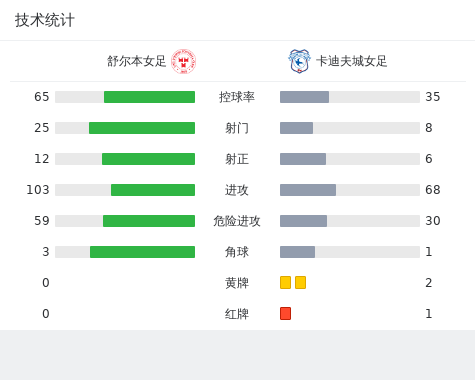
Task: Click the gray 危险进攻 bar showing 30
Action: pyautogui.click(x=303, y=221)
